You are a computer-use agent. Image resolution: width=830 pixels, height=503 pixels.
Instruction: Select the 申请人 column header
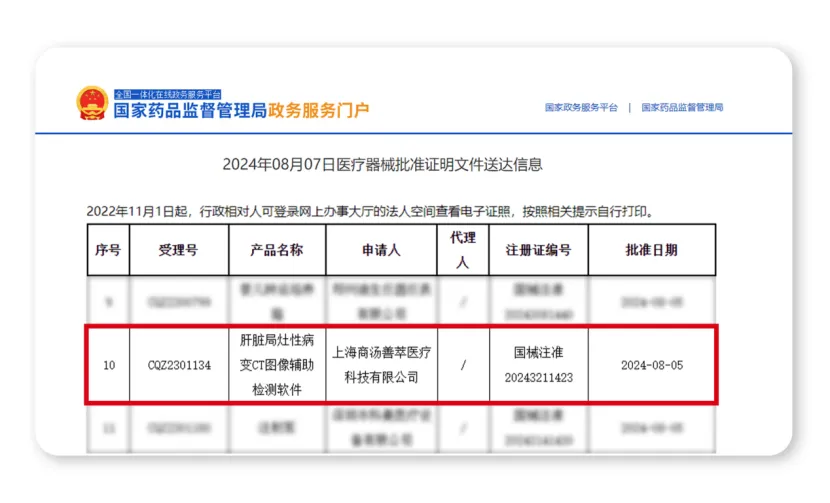381,250
